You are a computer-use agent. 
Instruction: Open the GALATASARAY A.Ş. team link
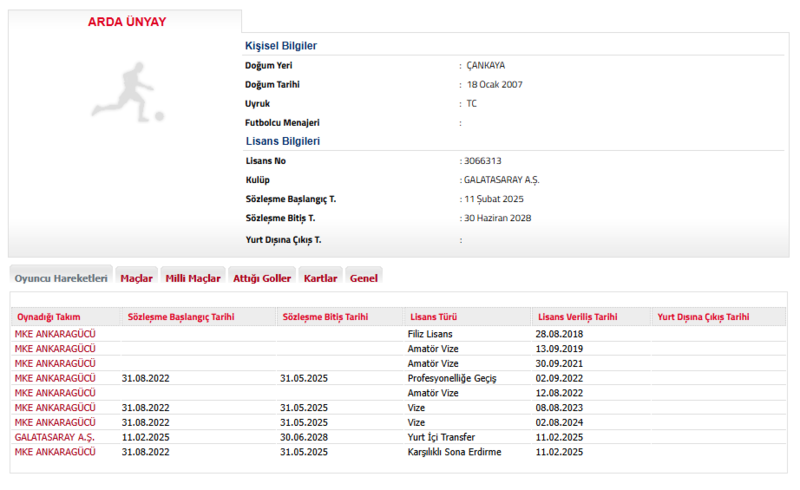tap(54, 437)
